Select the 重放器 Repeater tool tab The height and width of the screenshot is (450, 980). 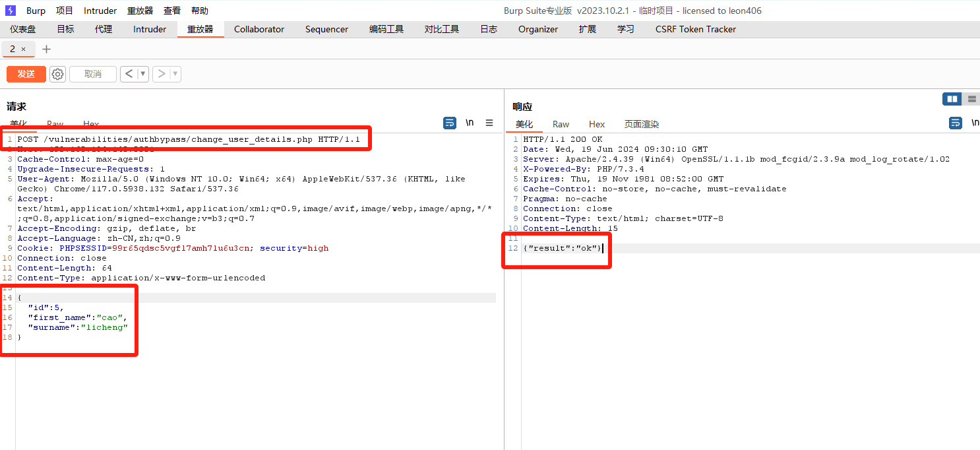[200, 29]
